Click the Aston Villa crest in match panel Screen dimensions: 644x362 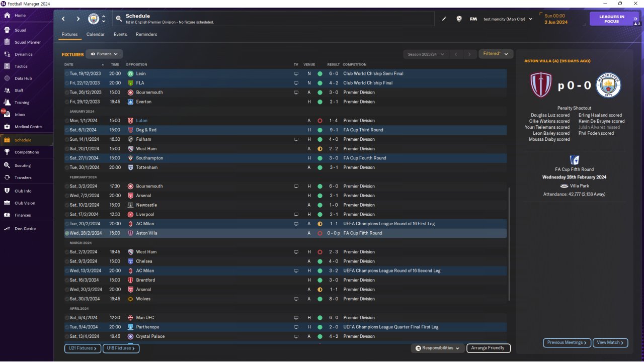pyautogui.click(x=541, y=85)
